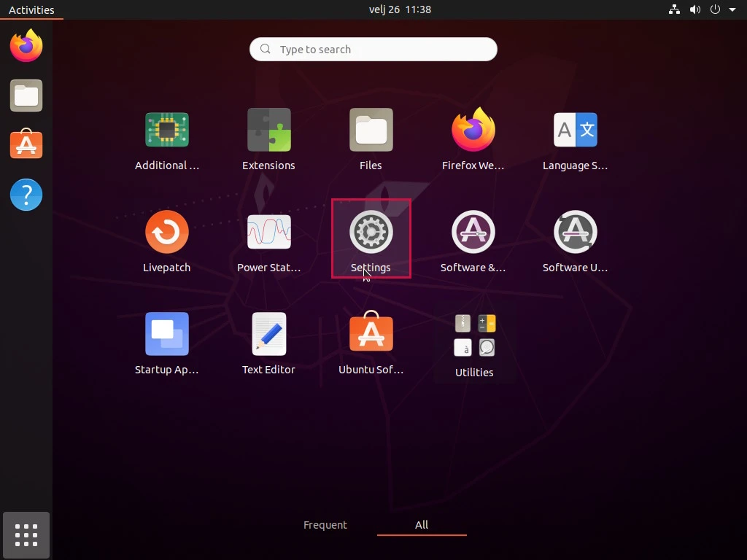Open Help from the dock
The image size is (747, 560).
pos(26,194)
